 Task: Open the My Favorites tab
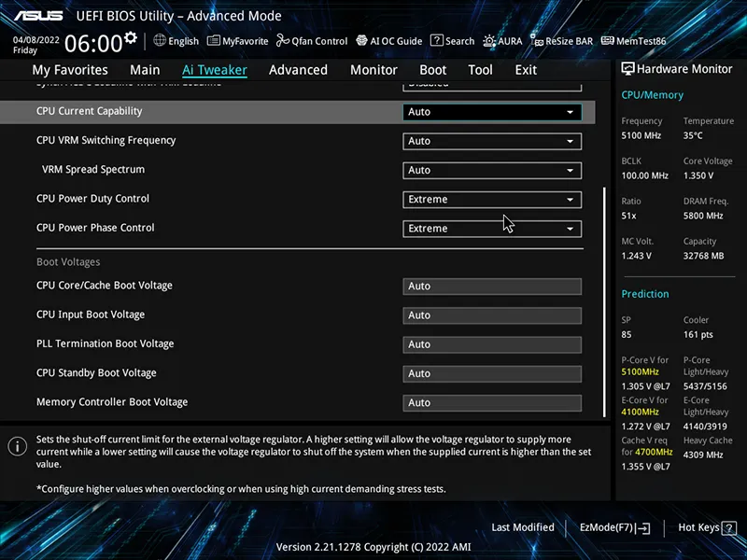point(70,70)
